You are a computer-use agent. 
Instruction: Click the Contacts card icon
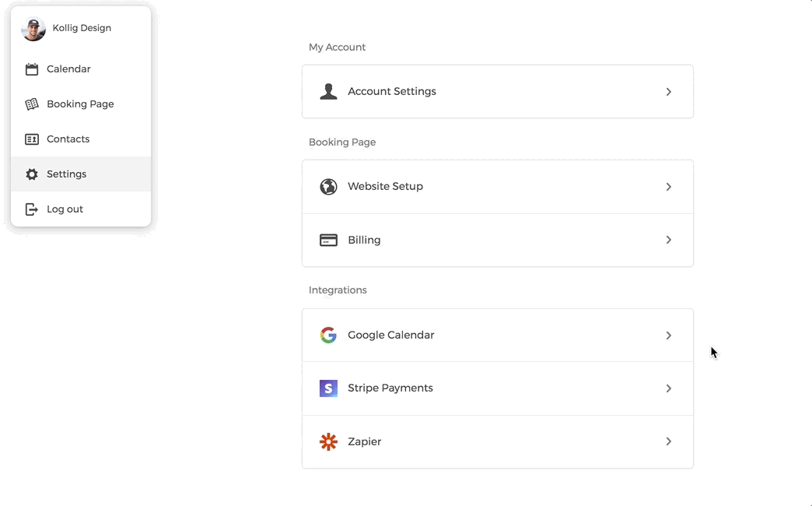coord(32,139)
